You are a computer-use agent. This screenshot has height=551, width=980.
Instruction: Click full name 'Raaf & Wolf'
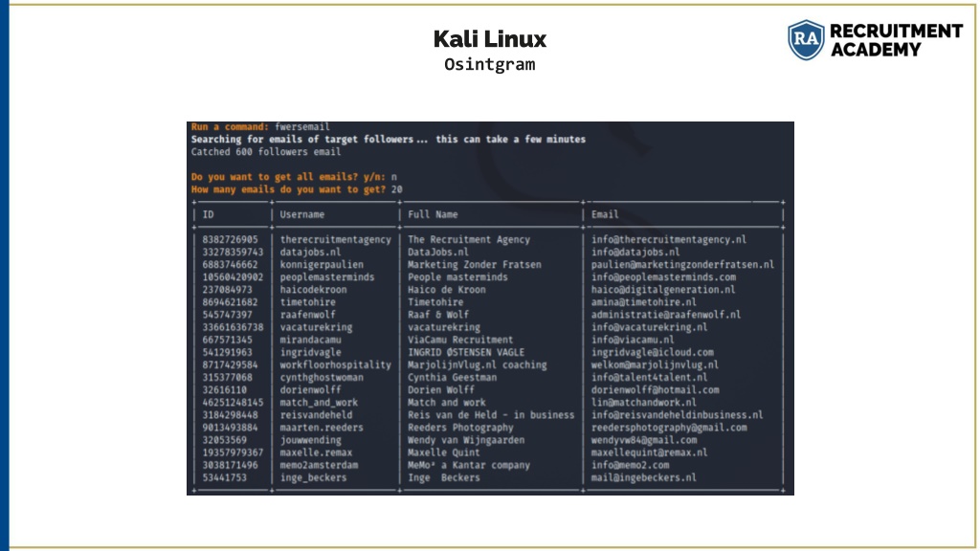point(438,314)
